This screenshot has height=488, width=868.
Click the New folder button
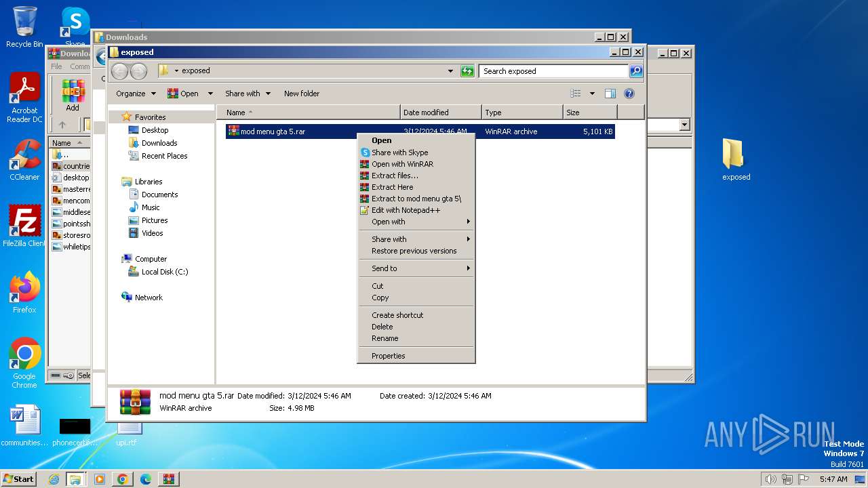302,94
